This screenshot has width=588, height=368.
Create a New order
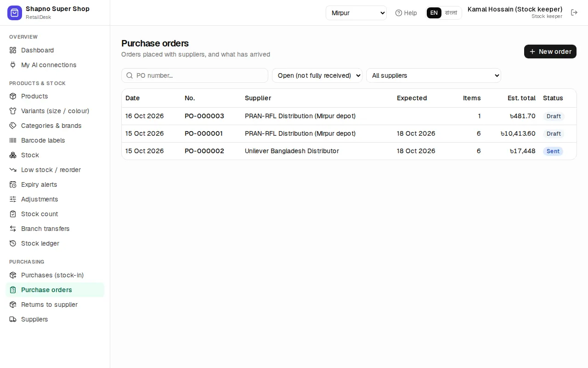(550, 52)
